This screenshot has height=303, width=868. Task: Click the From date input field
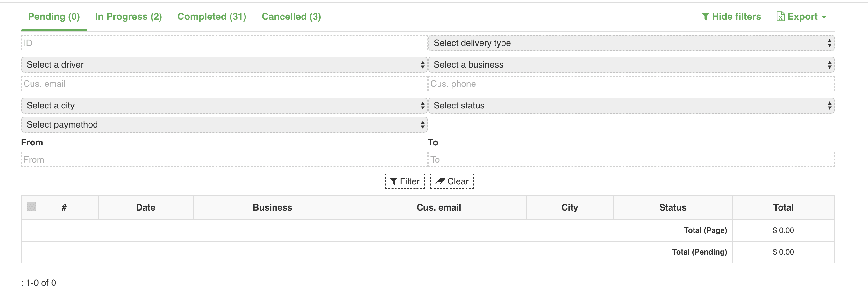(x=224, y=159)
